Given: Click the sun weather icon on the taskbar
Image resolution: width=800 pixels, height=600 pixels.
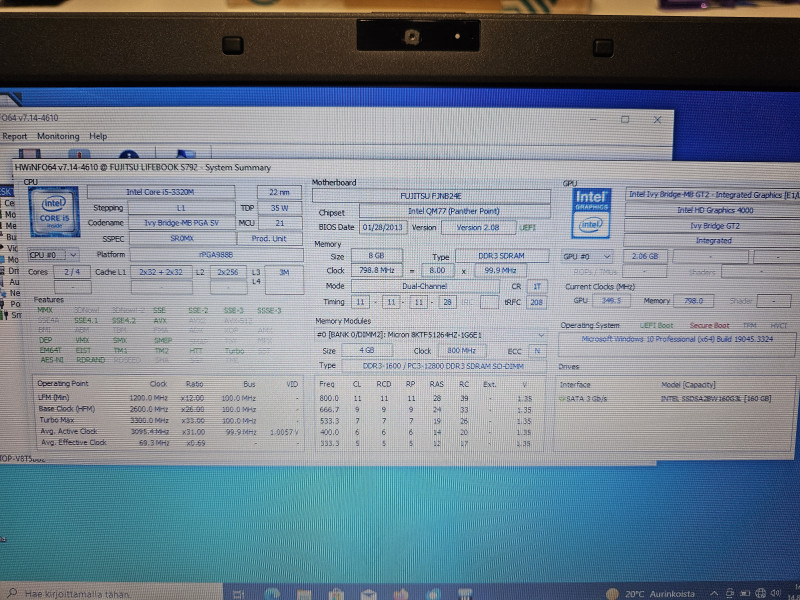Looking at the screenshot, I should click(x=612, y=594).
